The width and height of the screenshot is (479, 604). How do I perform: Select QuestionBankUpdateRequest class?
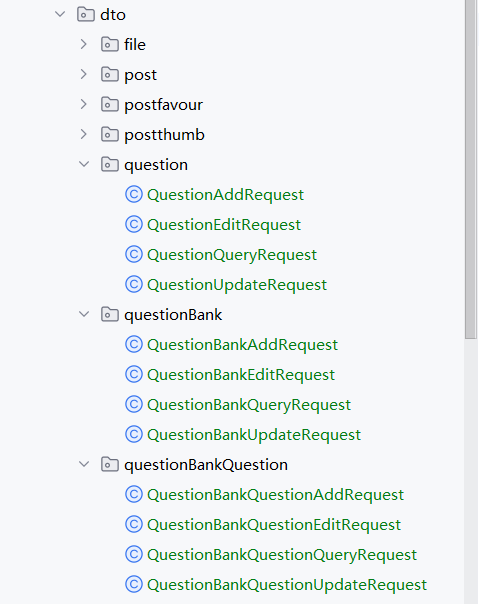pyautogui.click(x=254, y=435)
